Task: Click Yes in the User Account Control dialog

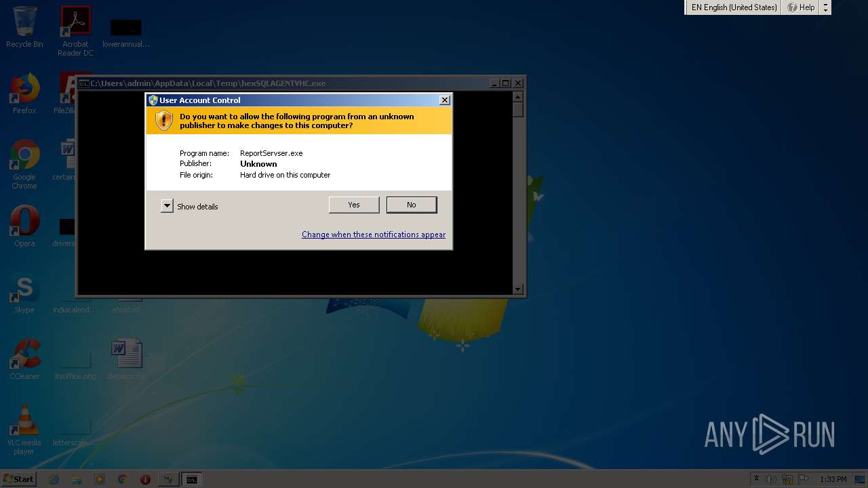Action: [x=354, y=205]
